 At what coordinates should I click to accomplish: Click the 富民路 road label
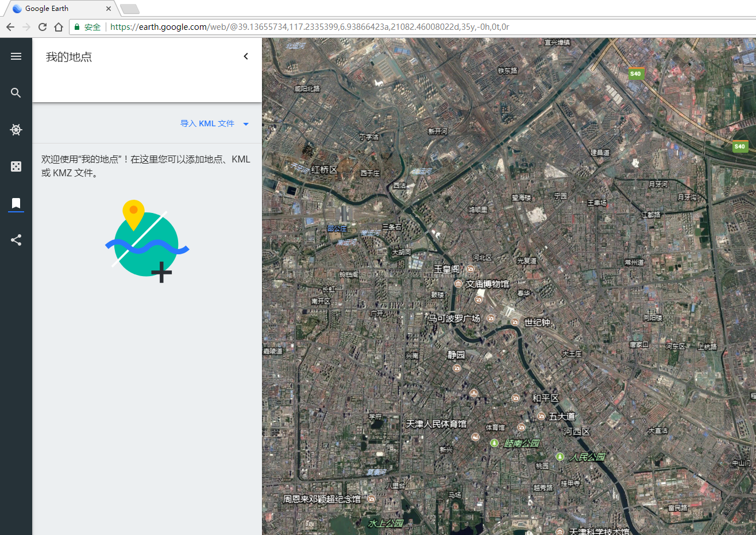pyautogui.click(x=678, y=508)
